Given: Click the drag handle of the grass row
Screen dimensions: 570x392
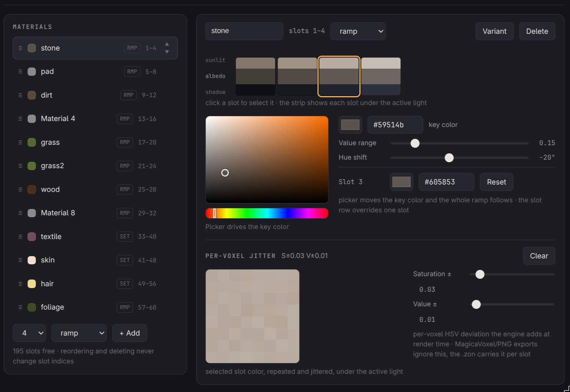Looking at the screenshot, I should pos(20,143).
